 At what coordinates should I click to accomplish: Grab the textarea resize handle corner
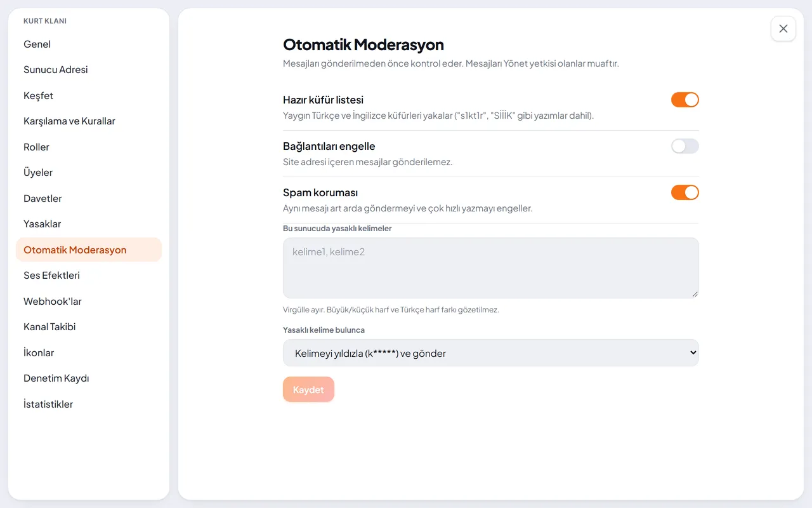695,294
